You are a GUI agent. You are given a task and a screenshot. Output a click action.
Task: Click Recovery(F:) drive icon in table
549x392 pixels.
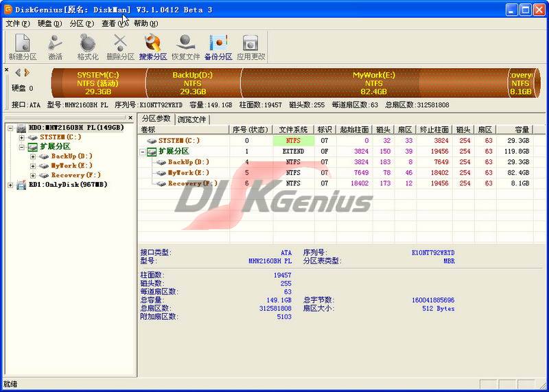[x=161, y=183]
